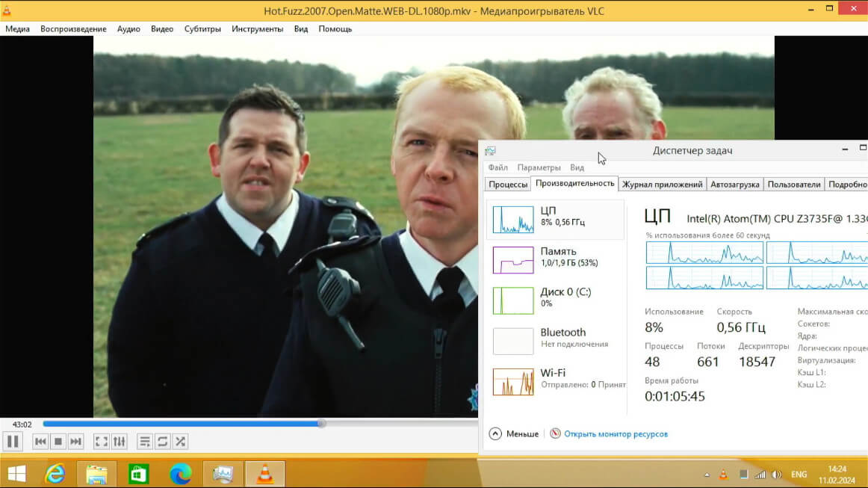The image size is (868, 488).
Task: Minimize the Task Manager window
Action: coord(845,149)
